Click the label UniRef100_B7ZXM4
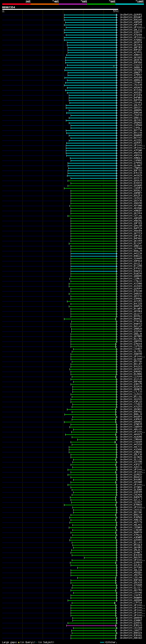Image resolution: width=146 pixels, height=644 pixels. pyautogui.click(x=131, y=90)
